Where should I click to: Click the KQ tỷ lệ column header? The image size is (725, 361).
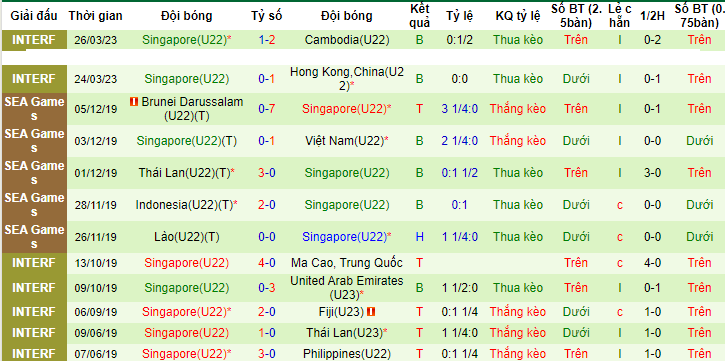518,16
